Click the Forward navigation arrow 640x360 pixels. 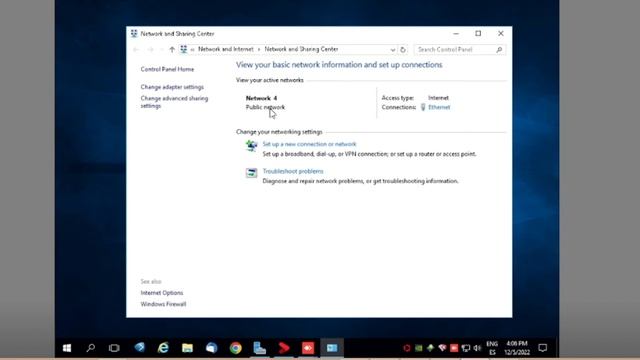pos(150,49)
